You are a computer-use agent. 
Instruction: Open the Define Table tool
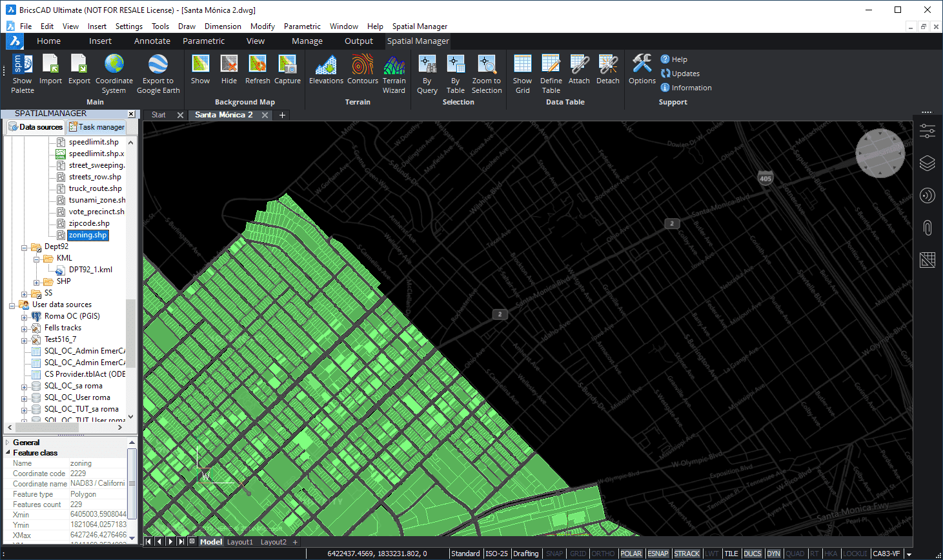[x=551, y=74]
